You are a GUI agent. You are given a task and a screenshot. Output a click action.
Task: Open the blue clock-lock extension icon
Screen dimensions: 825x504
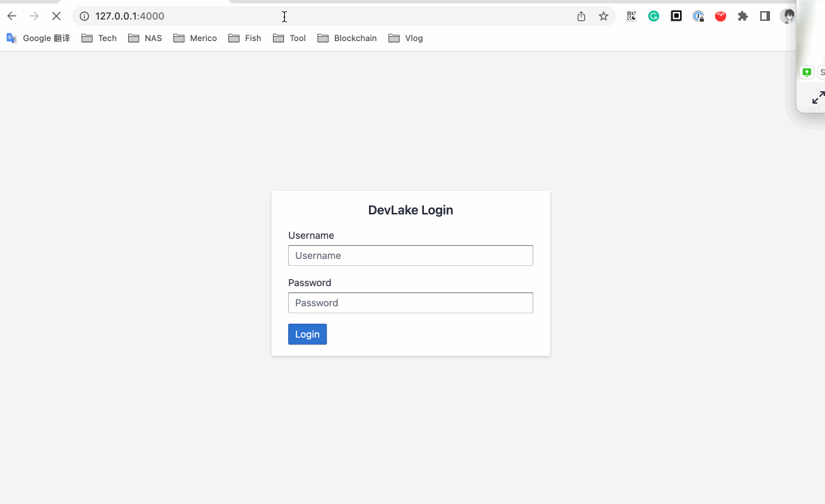click(x=698, y=16)
